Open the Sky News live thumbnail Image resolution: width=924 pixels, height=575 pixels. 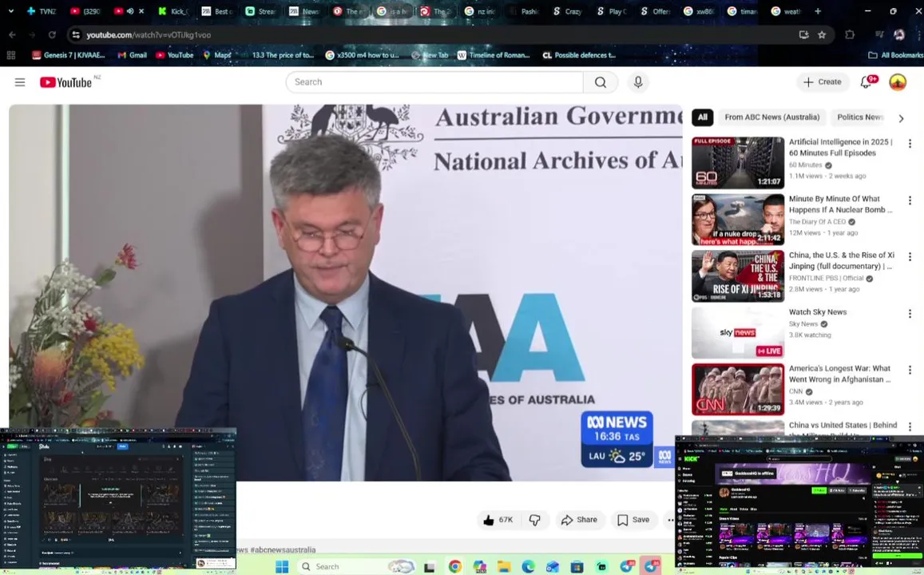[738, 332]
